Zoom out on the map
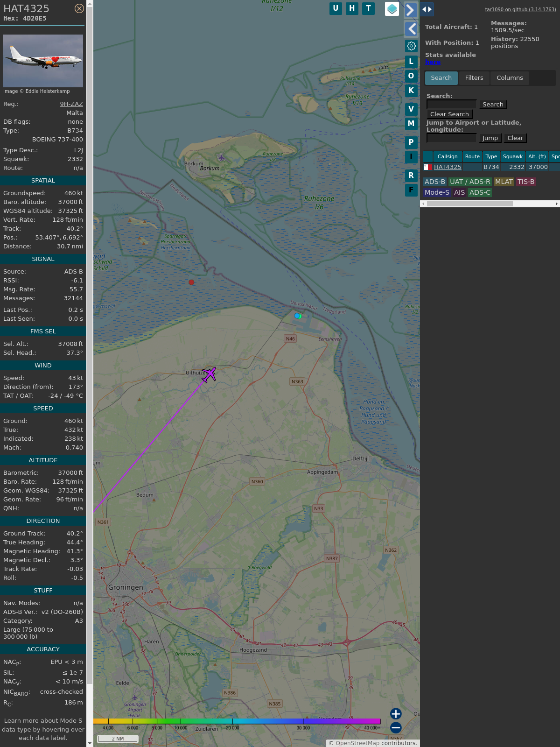Viewport: 560px width, 747px height. pyautogui.click(x=396, y=727)
